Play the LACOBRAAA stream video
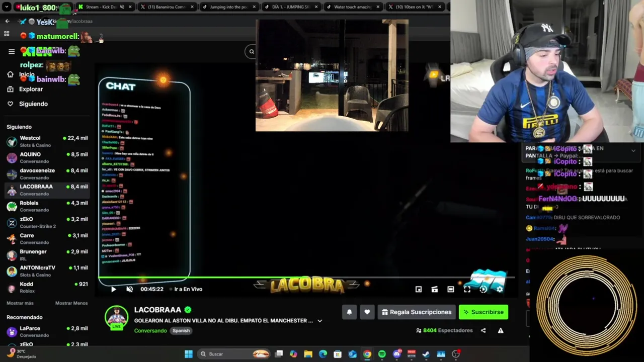 click(x=113, y=289)
